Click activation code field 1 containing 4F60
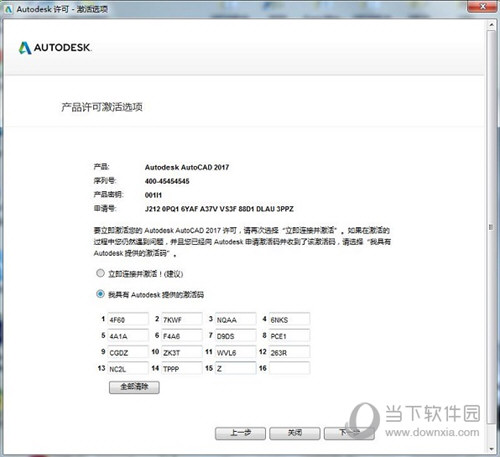This screenshot has width=500, height=457. tap(128, 319)
